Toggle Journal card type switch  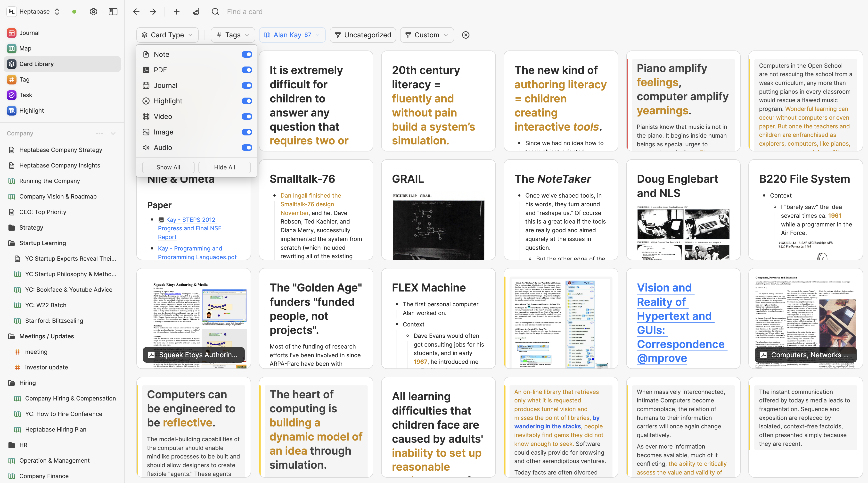click(247, 85)
